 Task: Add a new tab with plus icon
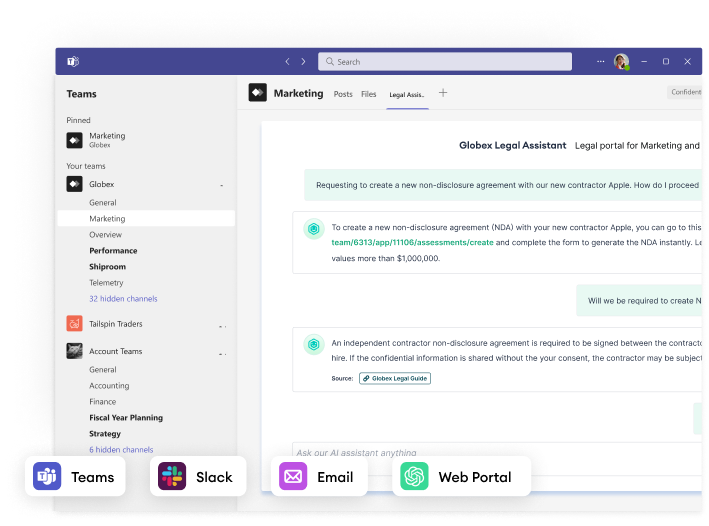pos(443,93)
